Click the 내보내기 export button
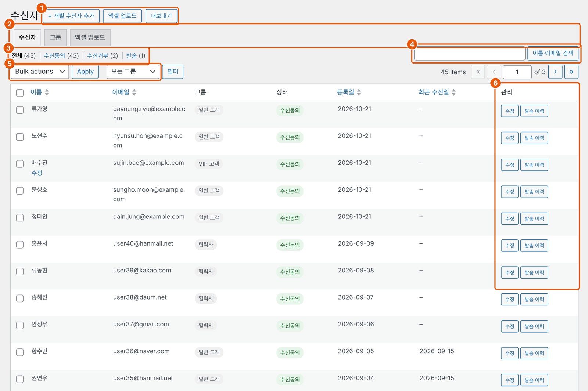The width and height of the screenshot is (588, 391). pyautogui.click(x=161, y=16)
